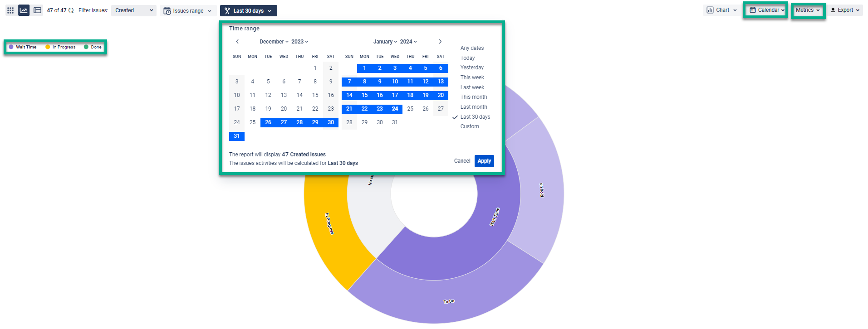
Task: Select Today preset
Action: pyautogui.click(x=467, y=58)
